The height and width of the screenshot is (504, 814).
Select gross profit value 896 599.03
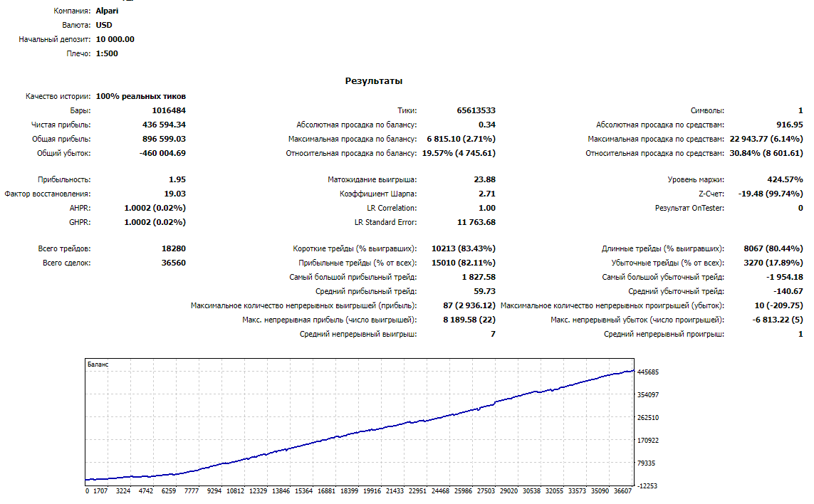click(164, 139)
